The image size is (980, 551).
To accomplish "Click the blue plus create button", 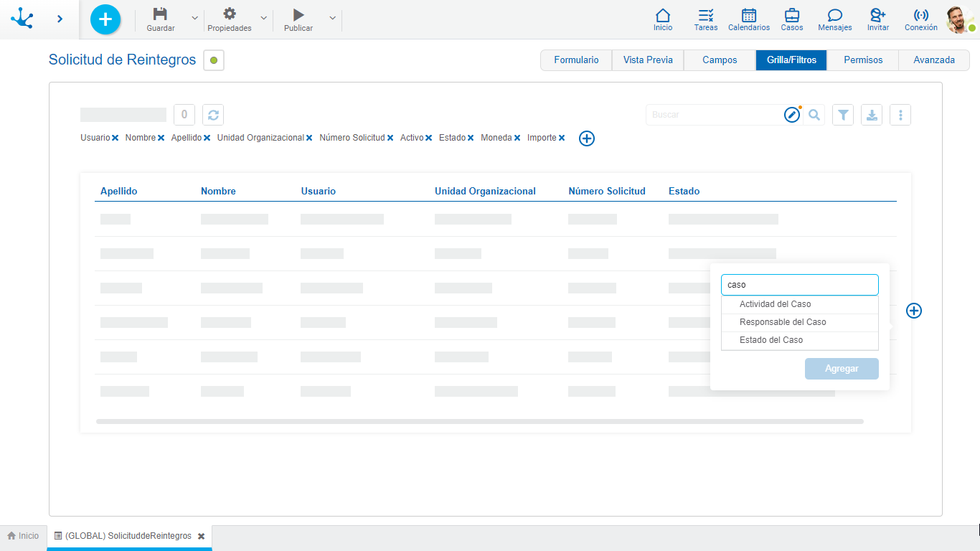I will pyautogui.click(x=105, y=19).
